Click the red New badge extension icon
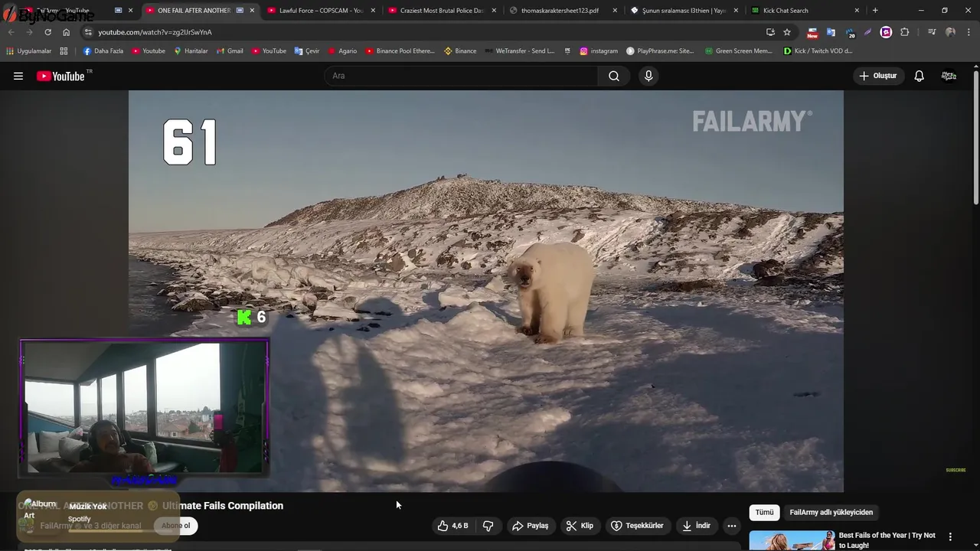This screenshot has width=980, height=551. pos(812,33)
